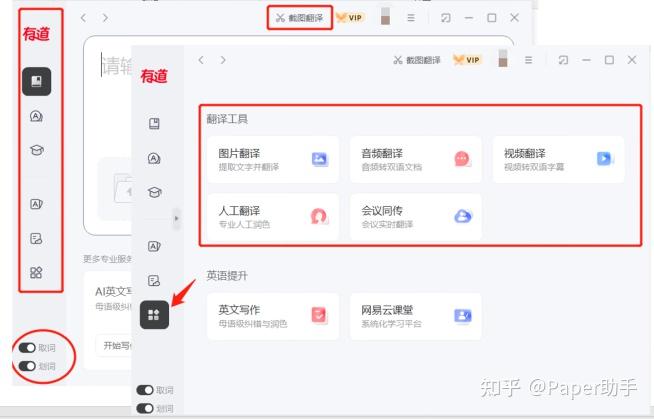Select active apps grid icon in front window
The height and width of the screenshot is (419, 654).
pyautogui.click(x=154, y=315)
